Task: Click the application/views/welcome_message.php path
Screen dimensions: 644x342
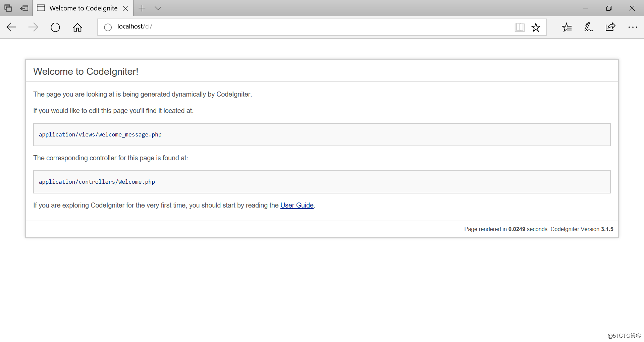Action: tap(100, 134)
